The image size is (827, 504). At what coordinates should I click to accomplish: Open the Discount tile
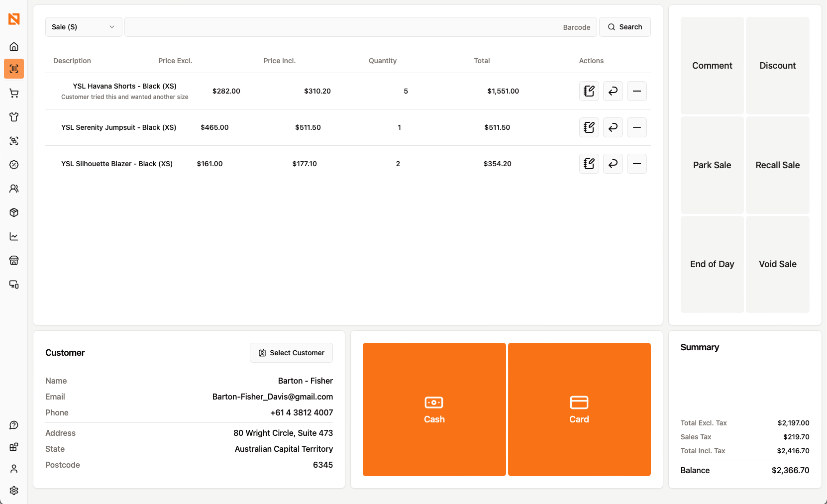(x=777, y=66)
